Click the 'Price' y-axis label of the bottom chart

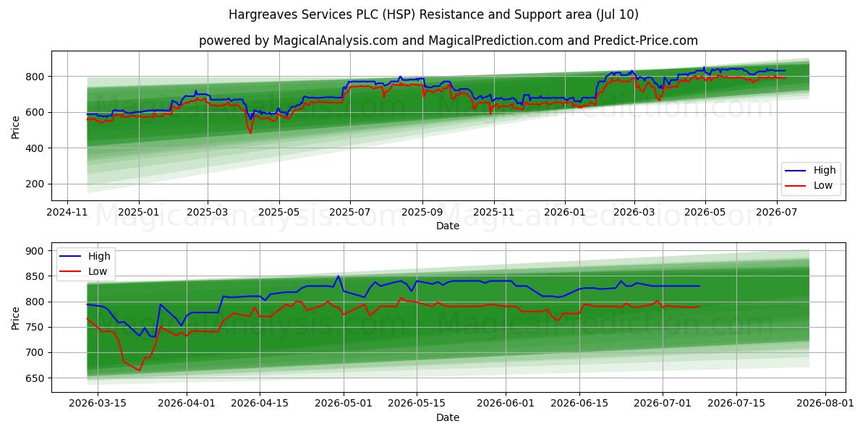pos(16,317)
